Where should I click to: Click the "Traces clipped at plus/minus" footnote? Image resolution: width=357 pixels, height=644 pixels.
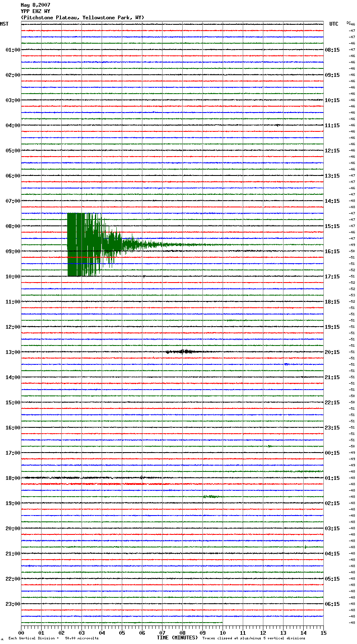(x=254, y=638)
